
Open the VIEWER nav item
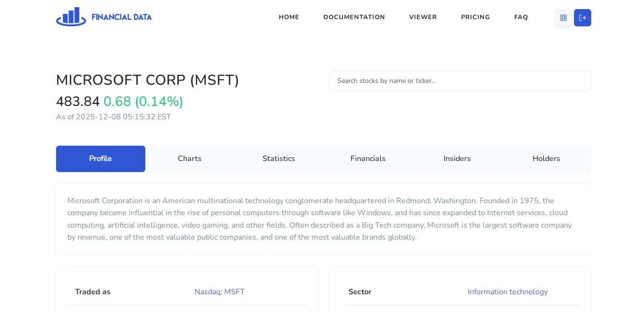[x=423, y=17]
